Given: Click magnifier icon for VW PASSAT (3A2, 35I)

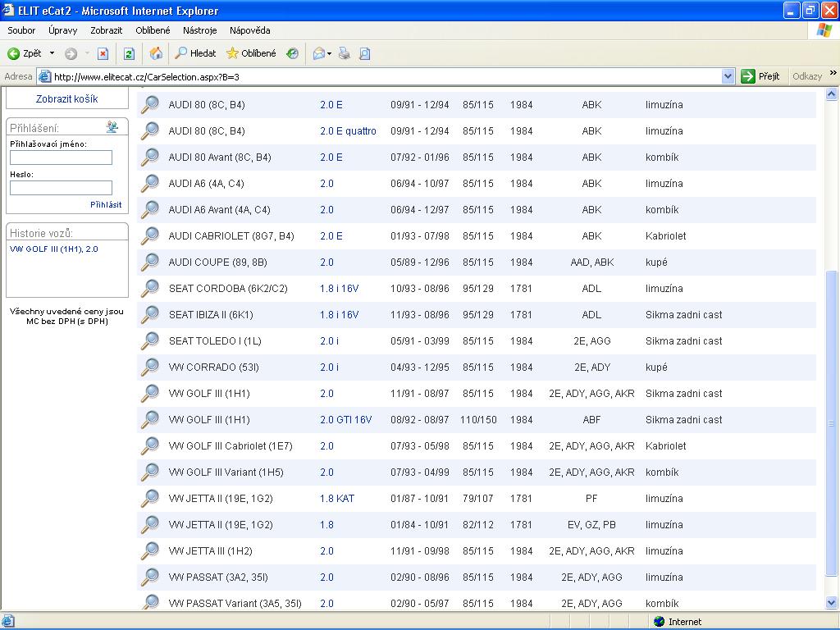Looking at the screenshot, I should coord(150,577).
